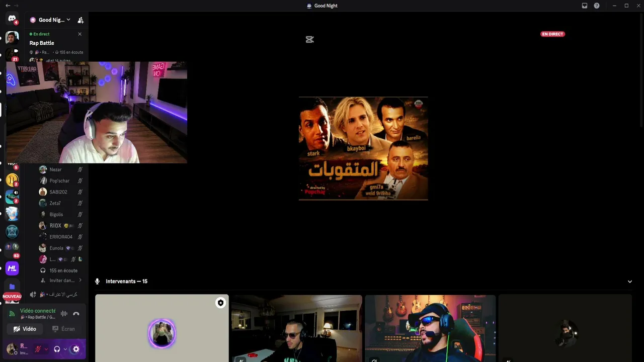Viewport: 644px width, 362px height.
Task: Open the purple HL server icon
Action: pos(12,268)
